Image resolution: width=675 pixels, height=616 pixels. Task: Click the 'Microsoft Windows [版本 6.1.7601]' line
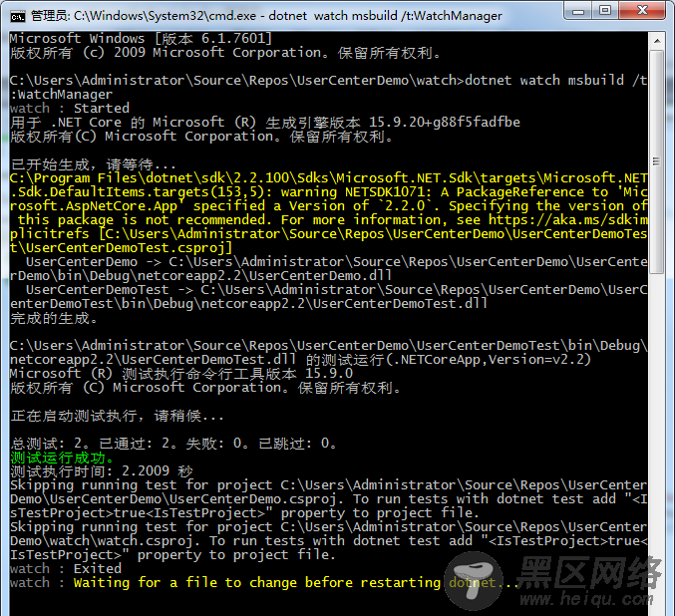point(141,38)
